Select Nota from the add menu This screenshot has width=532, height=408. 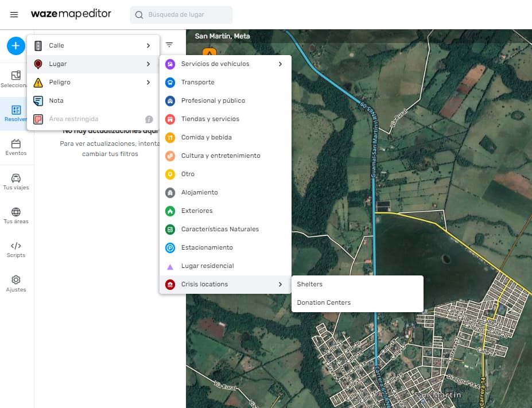[x=56, y=100]
